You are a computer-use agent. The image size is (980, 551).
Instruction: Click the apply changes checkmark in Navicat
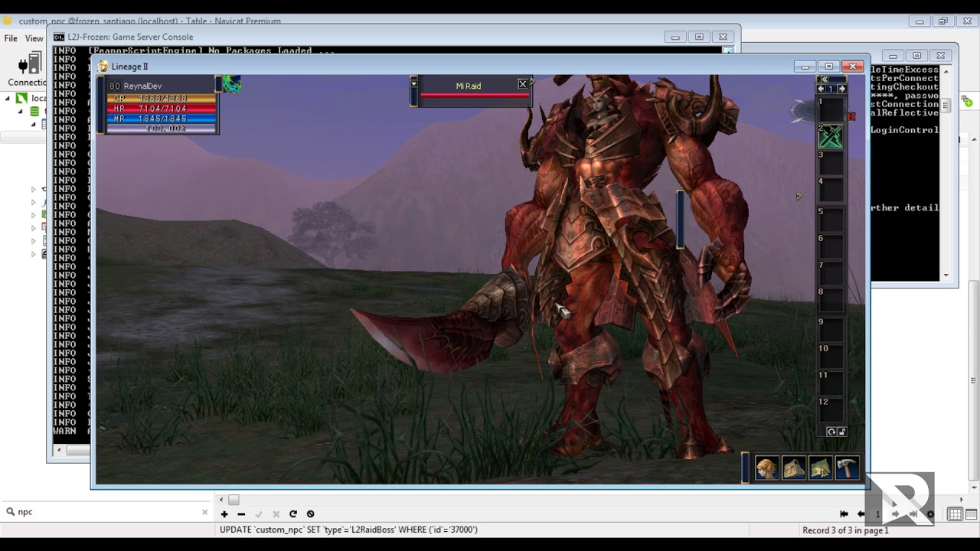point(259,514)
